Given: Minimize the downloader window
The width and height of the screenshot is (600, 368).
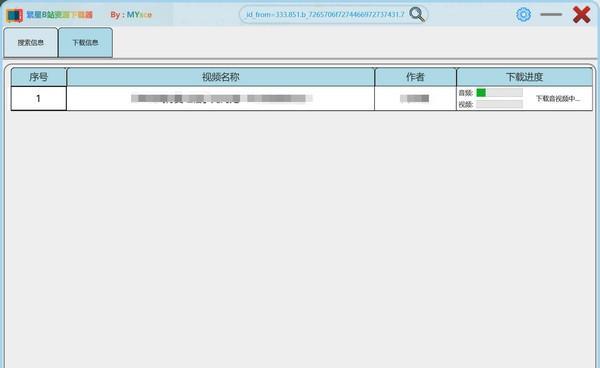Looking at the screenshot, I should click(551, 15).
